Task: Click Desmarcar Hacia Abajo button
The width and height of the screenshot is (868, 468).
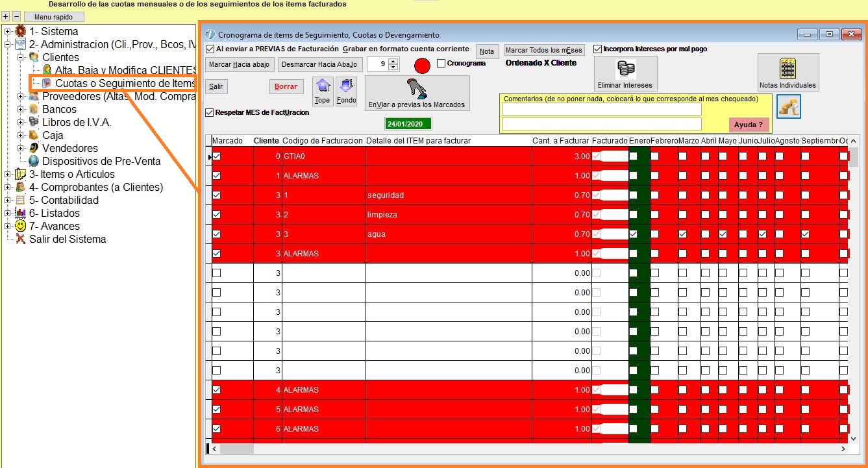Action: pos(319,65)
